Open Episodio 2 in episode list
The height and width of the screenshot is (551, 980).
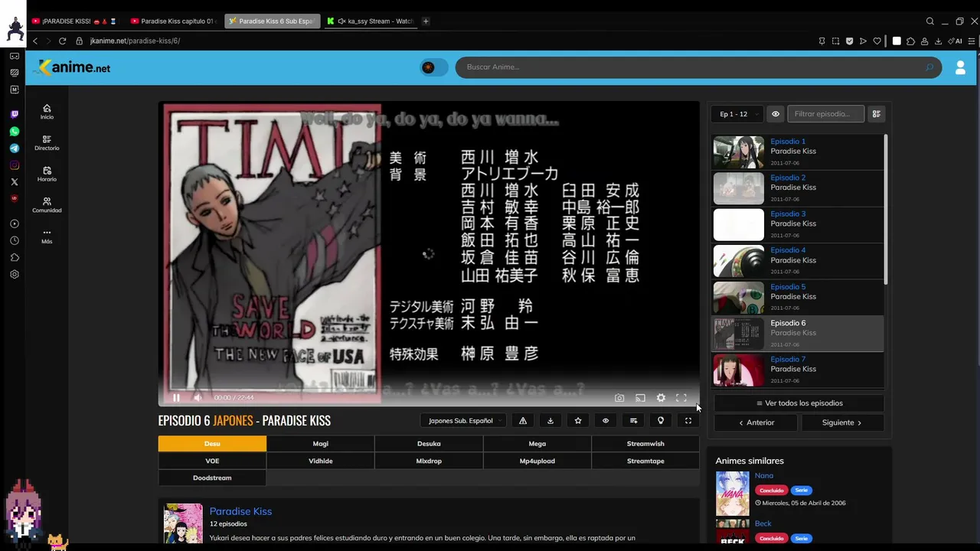click(798, 188)
